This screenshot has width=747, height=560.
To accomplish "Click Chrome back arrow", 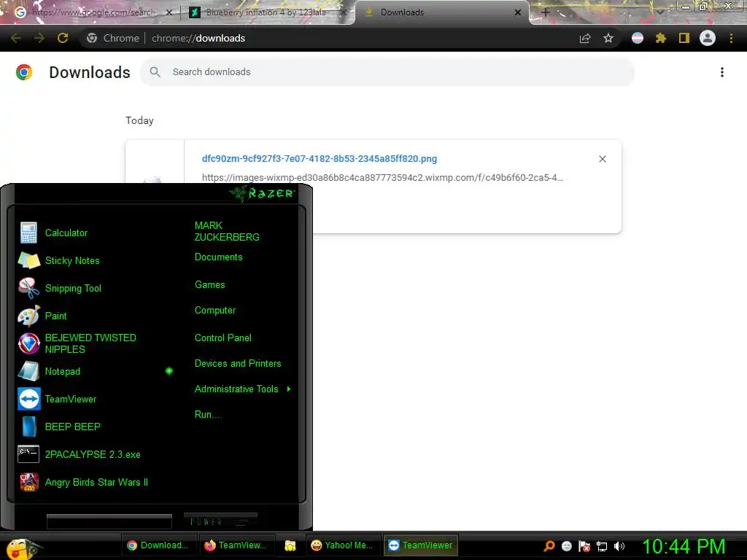I will (x=16, y=38).
